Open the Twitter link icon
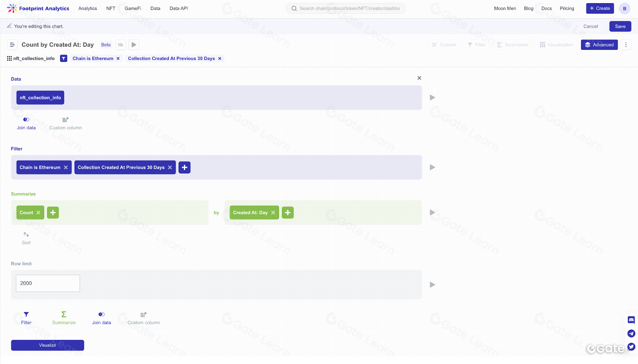 [x=631, y=347]
